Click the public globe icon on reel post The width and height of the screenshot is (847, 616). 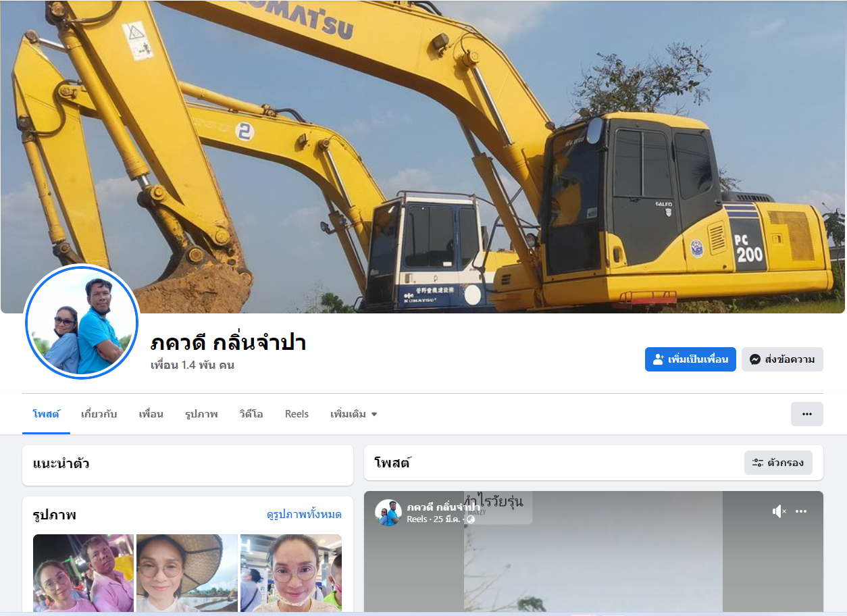[471, 519]
